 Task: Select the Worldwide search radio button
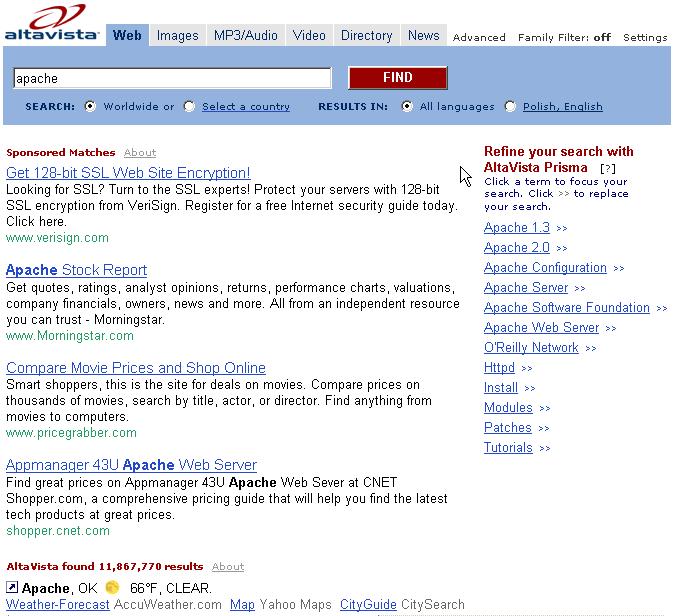click(90, 106)
